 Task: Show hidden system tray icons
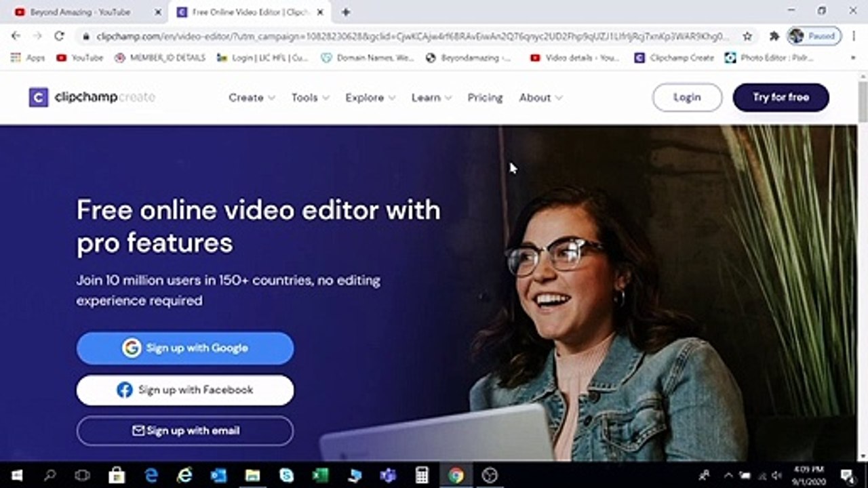(729, 475)
